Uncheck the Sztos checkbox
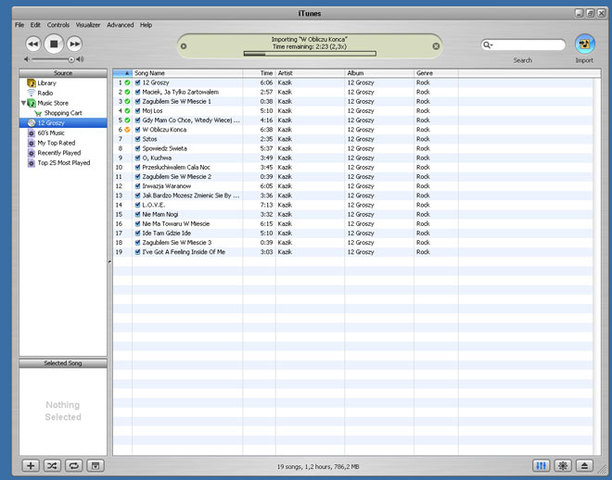Viewport: 612px width, 480px height. click(137, 139)
